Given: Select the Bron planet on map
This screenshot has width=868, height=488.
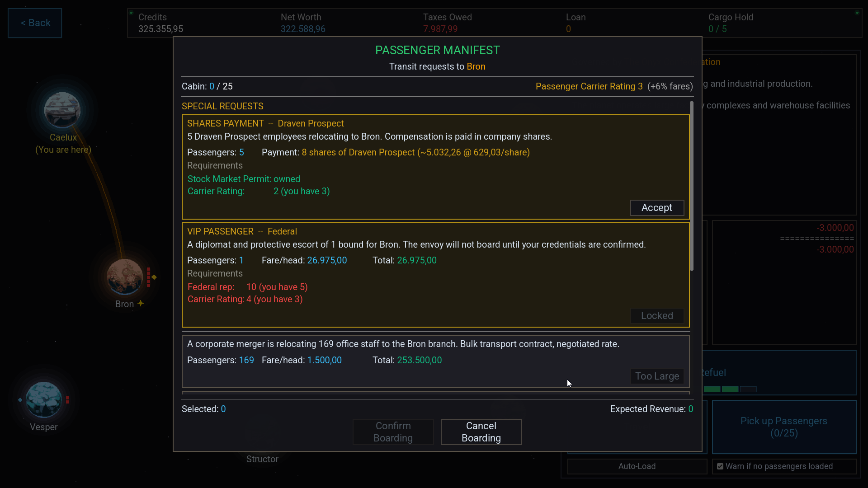Looking at the screenshot, I should click(x=124, y=277).
